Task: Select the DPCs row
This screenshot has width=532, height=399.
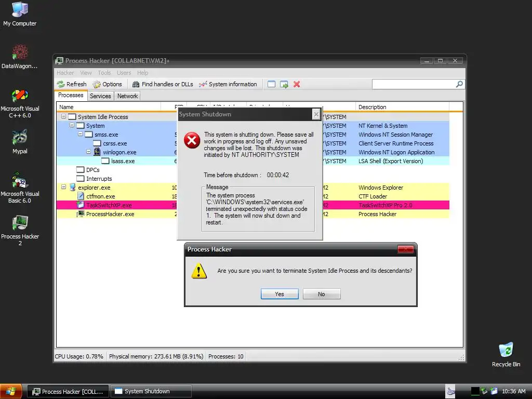Action: [253, 170]
